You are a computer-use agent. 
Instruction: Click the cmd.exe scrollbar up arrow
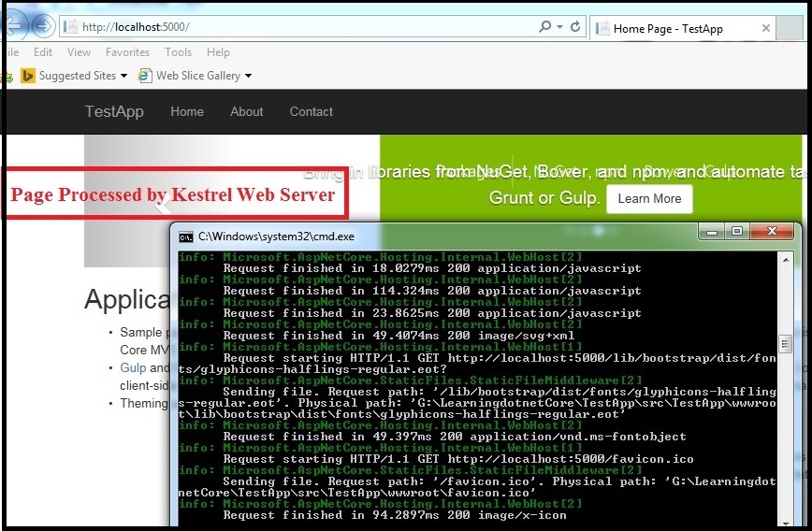tap(786, 260)
